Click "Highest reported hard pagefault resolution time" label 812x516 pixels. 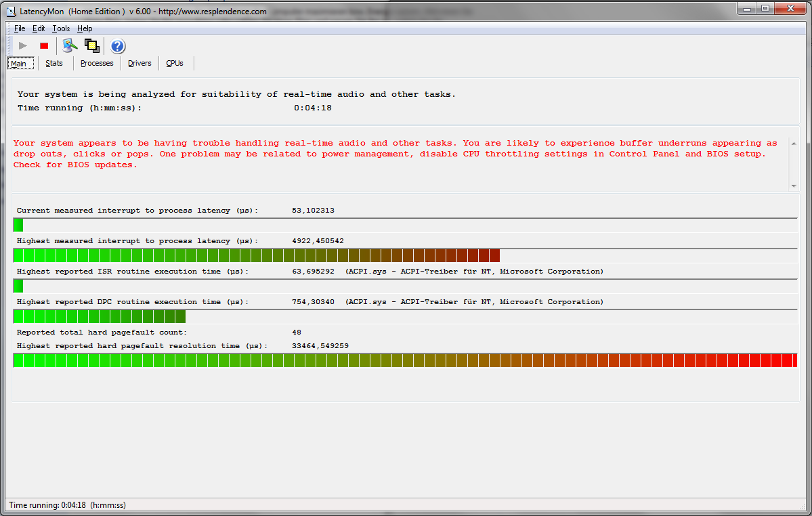142,346
